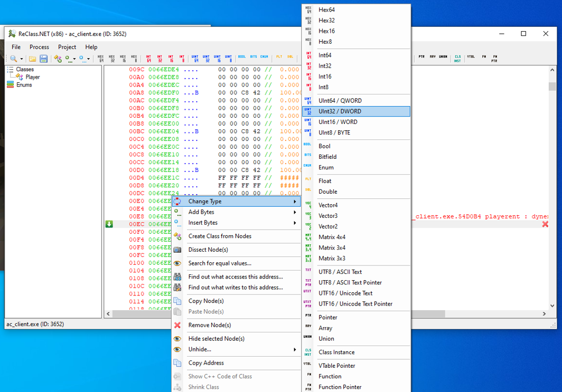562x392 pixels.
Task: Click the UInt16 toolbar icon
Action: [217, 59]
